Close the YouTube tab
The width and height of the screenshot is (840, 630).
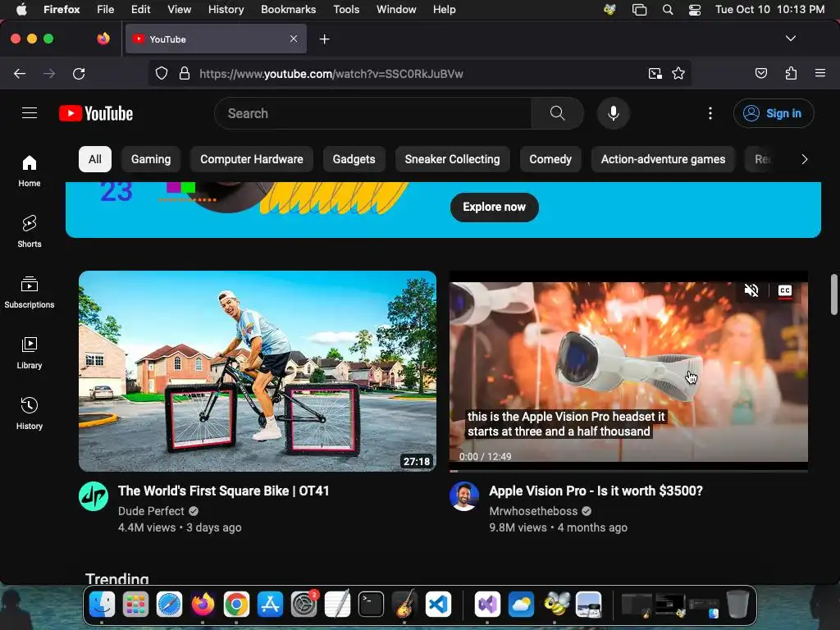tap(294, 39)
